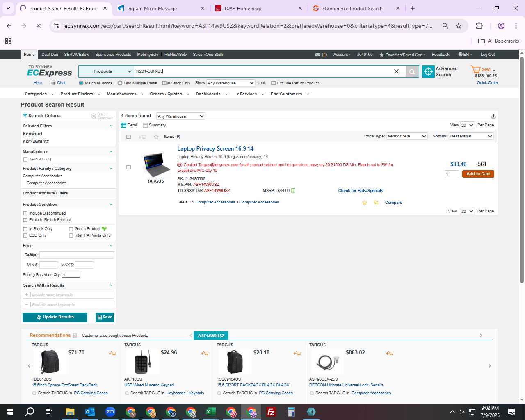Open Advanced Search target icon
This screenshot has height=420, width=525.
pos(428,71)
